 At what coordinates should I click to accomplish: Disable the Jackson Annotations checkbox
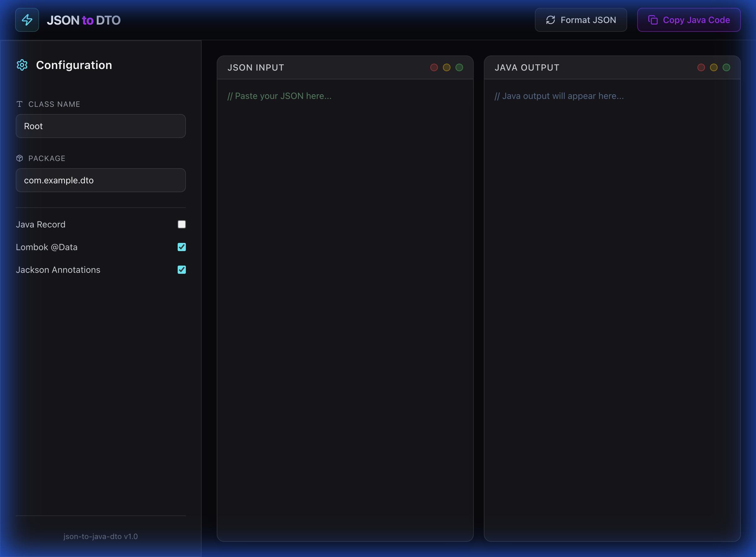click(182, 270)
